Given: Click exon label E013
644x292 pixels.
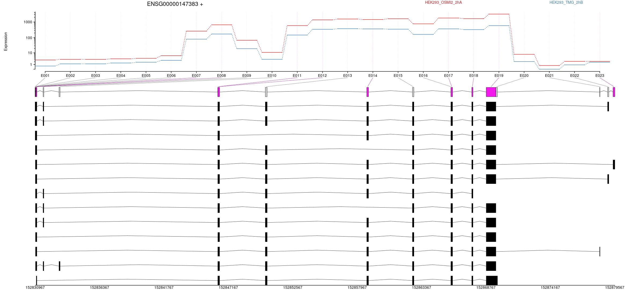Looking at the screenshot, I should point(347,76).
